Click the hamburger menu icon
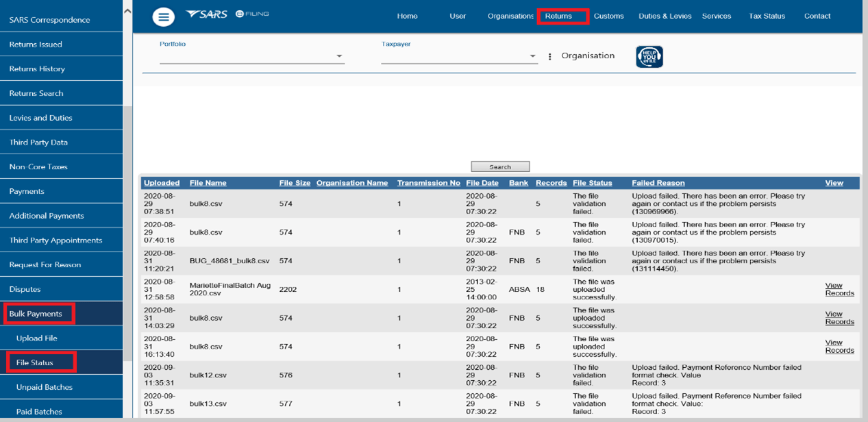 tap(163, 16)
